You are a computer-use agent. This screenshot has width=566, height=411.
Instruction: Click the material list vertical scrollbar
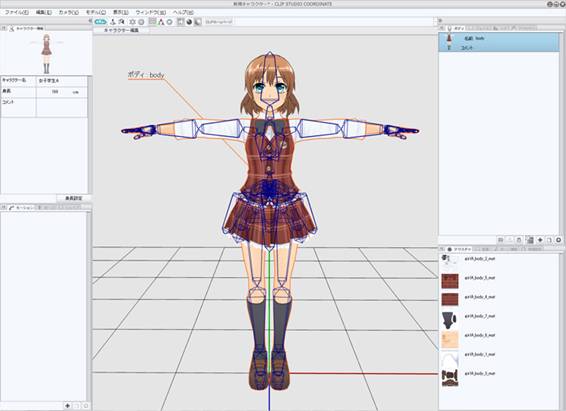click(562, 331)
